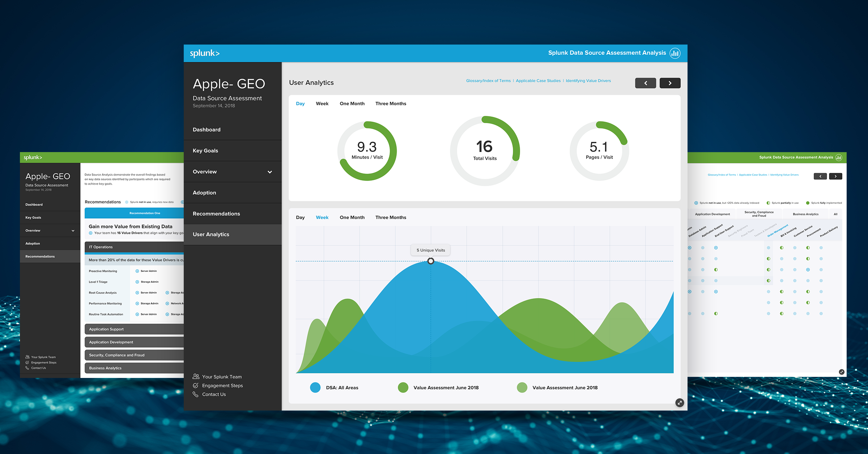This screenshot has height=454, width=868.
Task: Select One Month tab above the gauge circles
Action: pyautogui.click(x=352, y=104)
